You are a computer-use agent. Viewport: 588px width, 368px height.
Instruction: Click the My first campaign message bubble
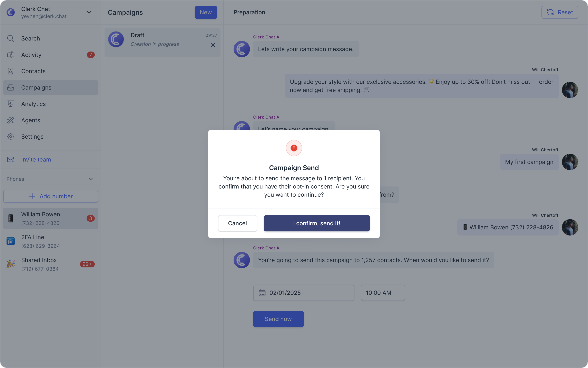(529, 162)
